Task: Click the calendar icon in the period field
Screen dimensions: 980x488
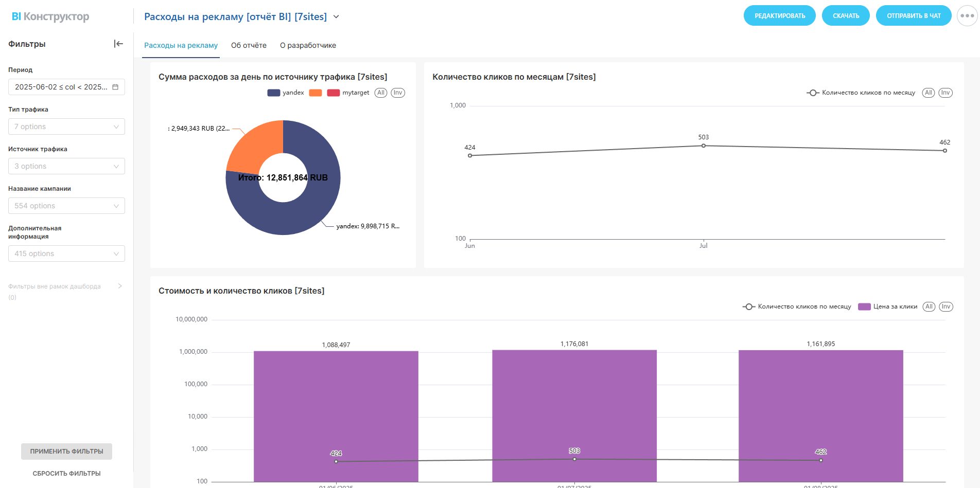Action: click(x=115, y=87)
